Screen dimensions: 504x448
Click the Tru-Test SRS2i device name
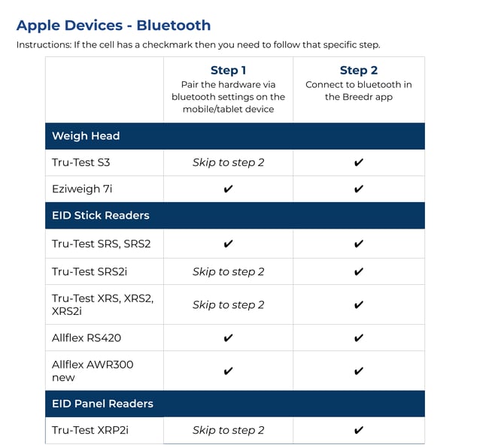(84, 271)
